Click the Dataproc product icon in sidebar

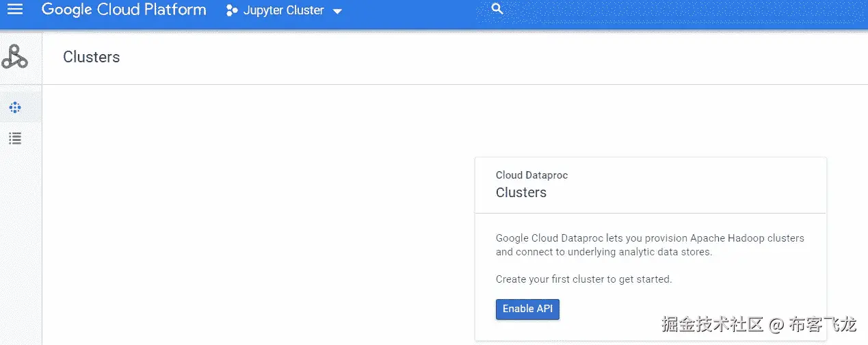[x=14, y=56]
